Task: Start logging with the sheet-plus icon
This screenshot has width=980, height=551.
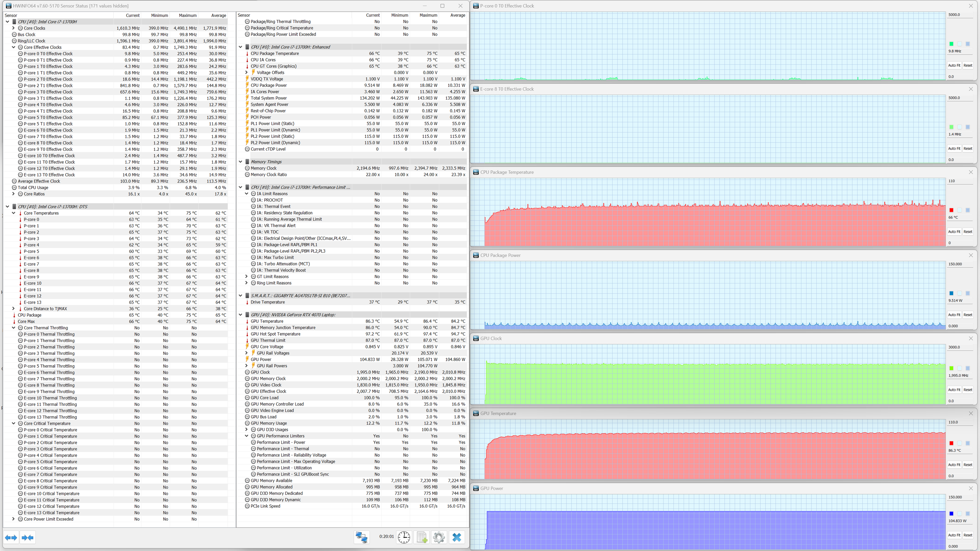Action: coord(421,537)
